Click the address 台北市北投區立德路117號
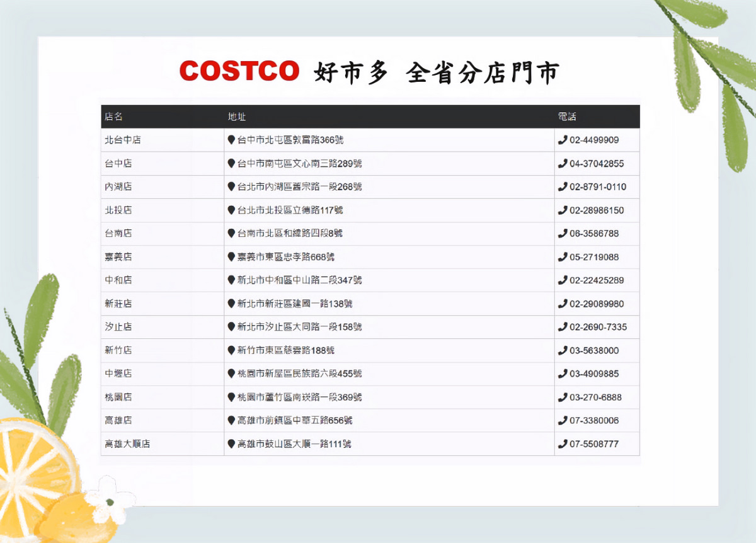756x543 pixels. 290,210
